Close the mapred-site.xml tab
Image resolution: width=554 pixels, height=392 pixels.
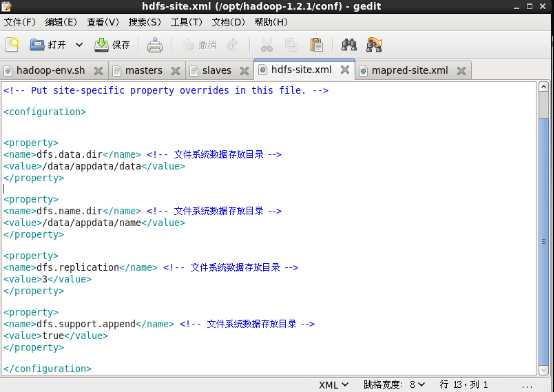(461, 71)
